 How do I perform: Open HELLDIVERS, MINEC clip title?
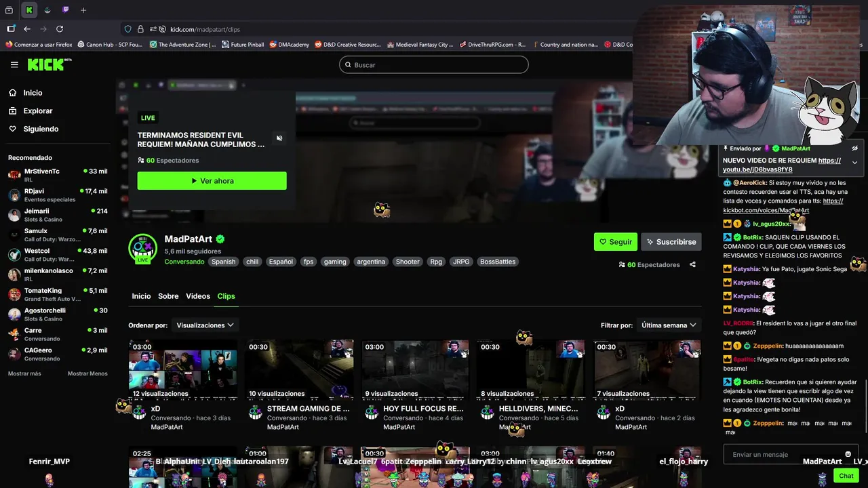pyautogui.click(x=538, y=409)
